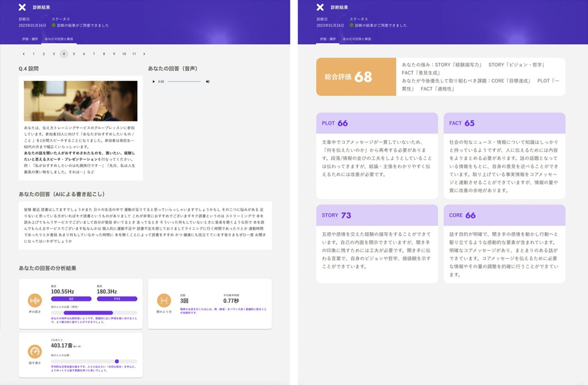
Task: Jump to question page 9
Action: point(114,54)
